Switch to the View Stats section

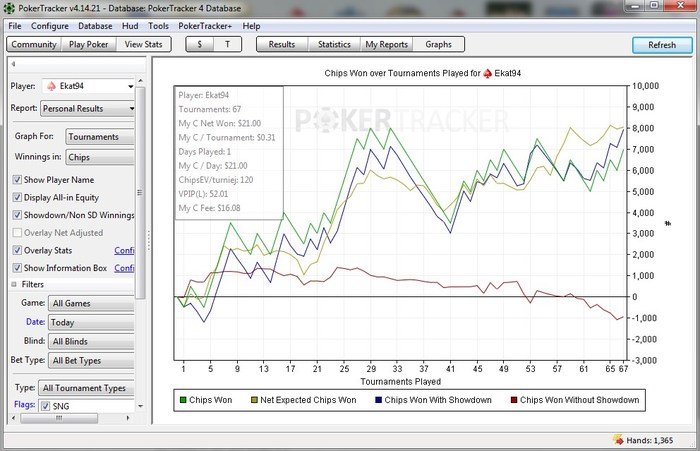(143, 44)
